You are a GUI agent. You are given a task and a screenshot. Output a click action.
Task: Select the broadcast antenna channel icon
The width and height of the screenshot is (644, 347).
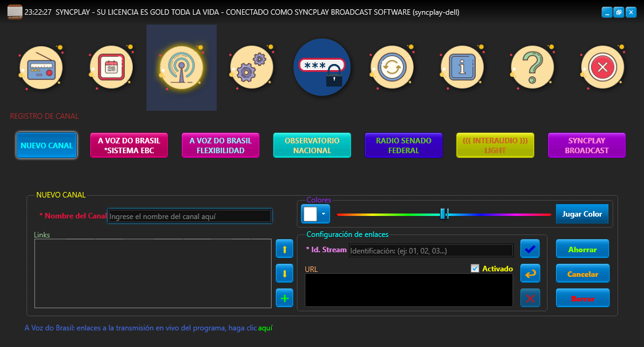click(x=181, y=68)
